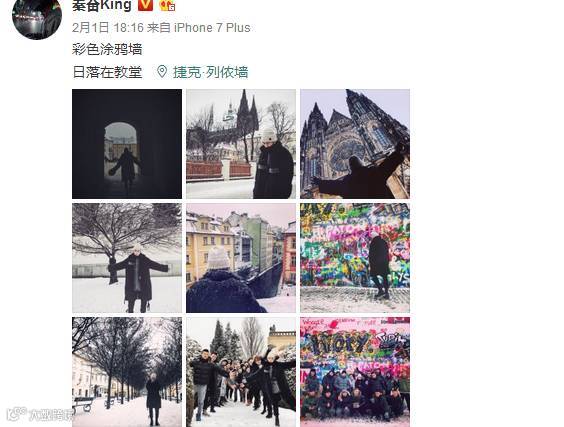Click the orange V verified badge icon
Viewport: 564px width, 427px height.
click(146, 5)
